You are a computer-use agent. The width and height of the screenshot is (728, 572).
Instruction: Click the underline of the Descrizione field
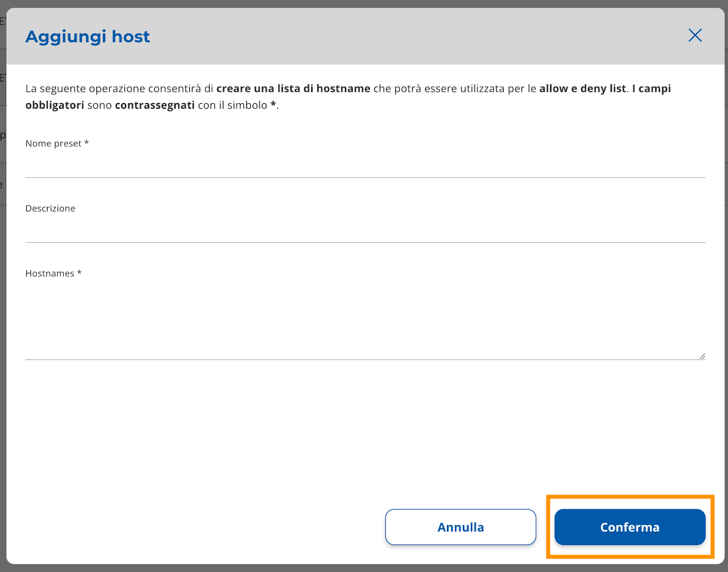pyautogui.click(x=365, y=242)
